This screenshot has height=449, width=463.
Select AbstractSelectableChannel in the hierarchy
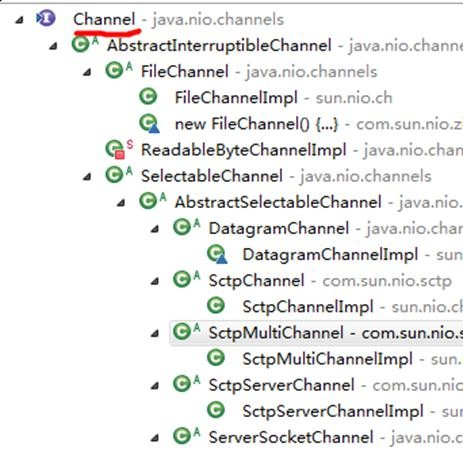point(278,202)
